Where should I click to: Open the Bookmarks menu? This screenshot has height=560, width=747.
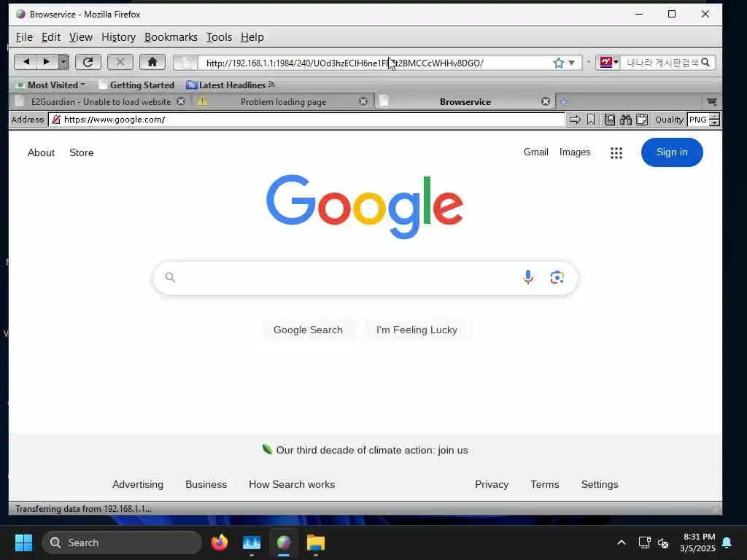click(171, 37)
